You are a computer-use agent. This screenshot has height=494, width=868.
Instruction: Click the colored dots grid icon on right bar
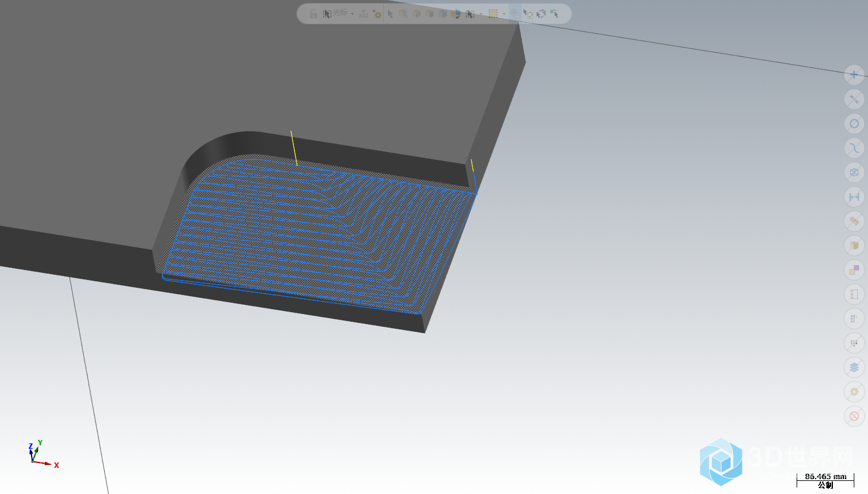854,342
